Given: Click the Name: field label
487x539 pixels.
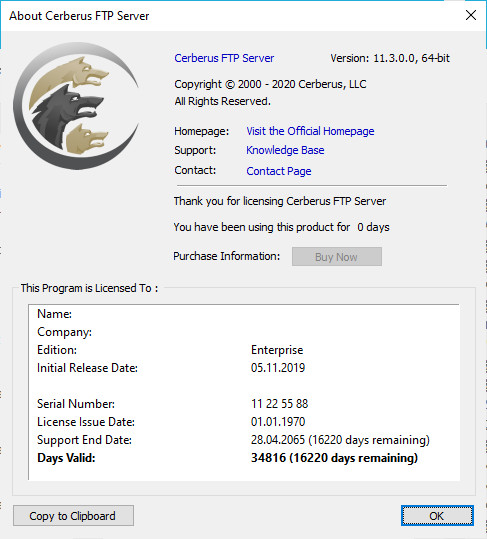Looking at the screenshot, I should pyautogui.click(x=54, y=314).
